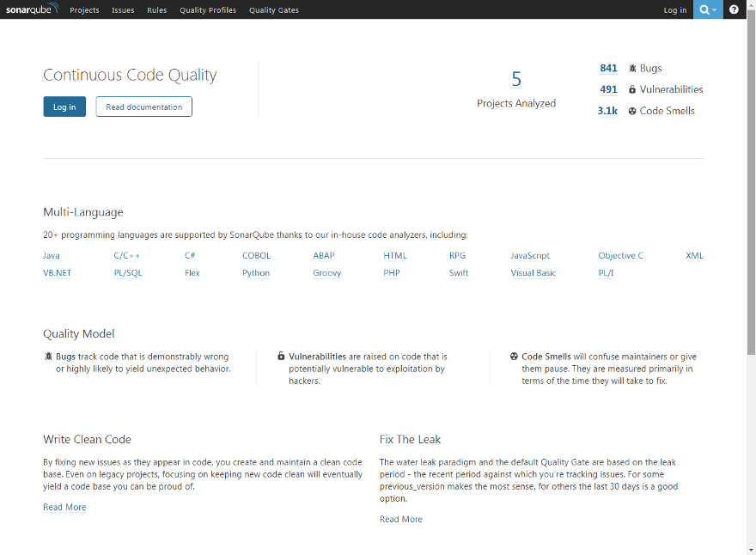
Task: Click the Write Clean Code heading
Action: (88, 439)
